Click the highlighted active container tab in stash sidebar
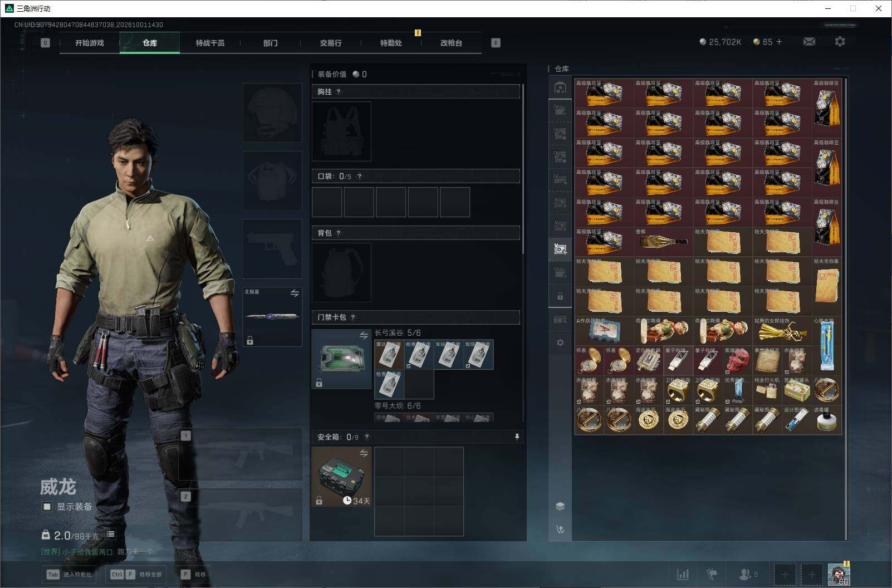 coord(560,249)
